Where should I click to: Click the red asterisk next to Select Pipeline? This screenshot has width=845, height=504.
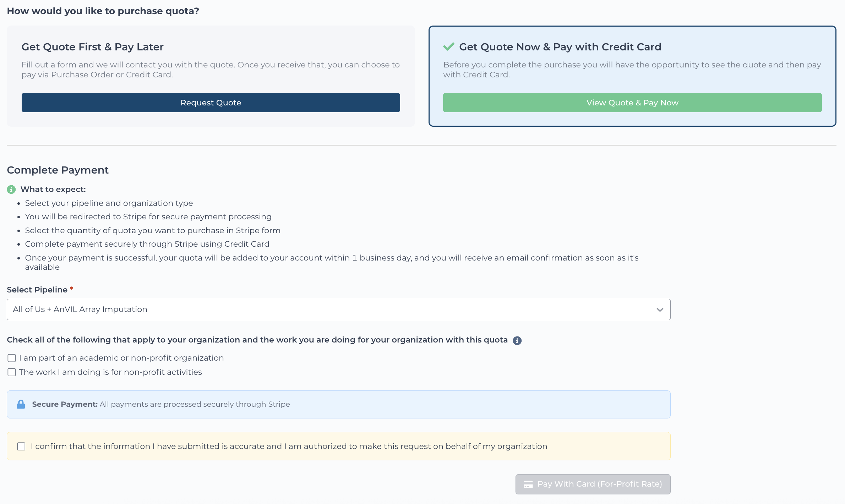[71, 289]
